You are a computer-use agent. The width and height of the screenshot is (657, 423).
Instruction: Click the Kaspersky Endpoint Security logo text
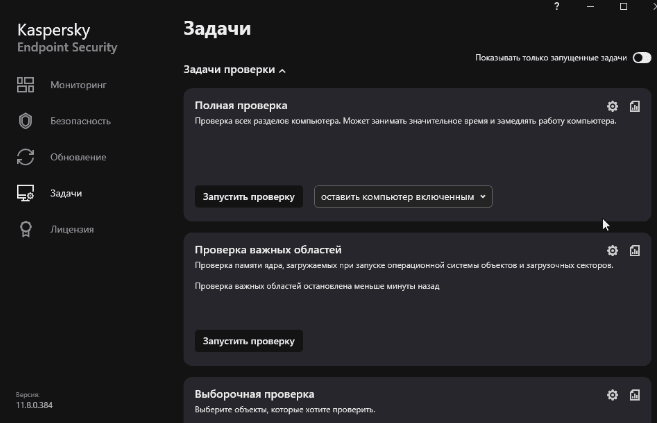click(67, 38)
